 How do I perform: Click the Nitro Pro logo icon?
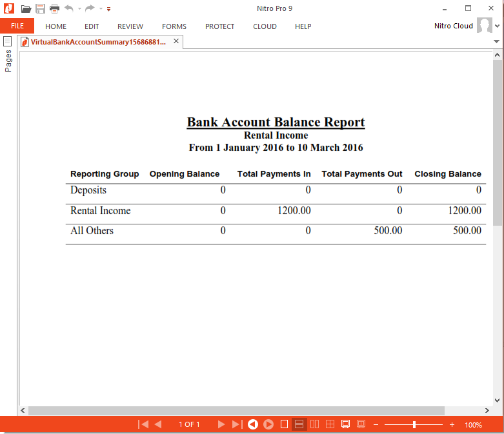point(9,8)
